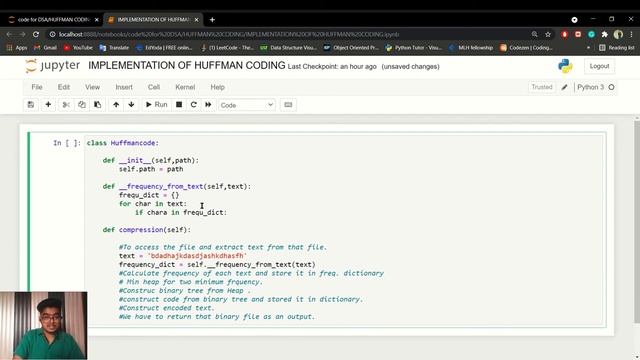Open the Data Structure Visualization bookmark
The width and height of the screenshot is (640, 360).
[288, 48]
